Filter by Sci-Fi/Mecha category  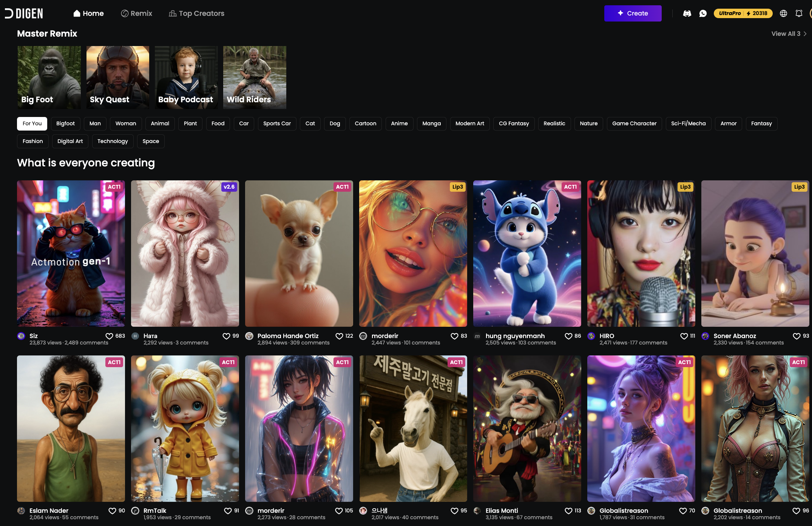[689, 123]
